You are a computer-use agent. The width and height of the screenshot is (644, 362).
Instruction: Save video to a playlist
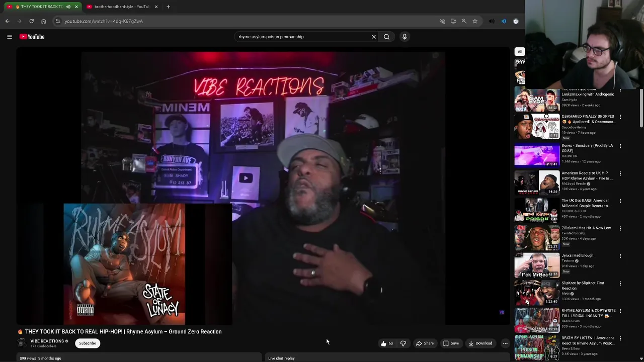[451, 343]
